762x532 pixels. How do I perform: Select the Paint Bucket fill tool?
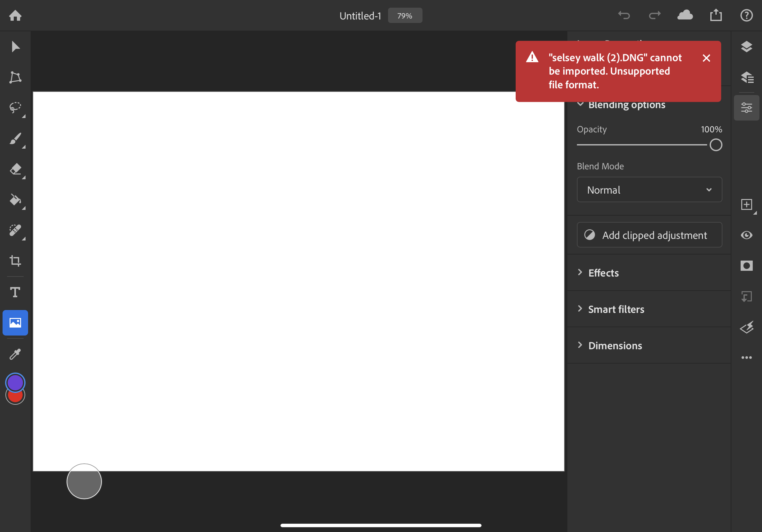[x=15, y=200]
